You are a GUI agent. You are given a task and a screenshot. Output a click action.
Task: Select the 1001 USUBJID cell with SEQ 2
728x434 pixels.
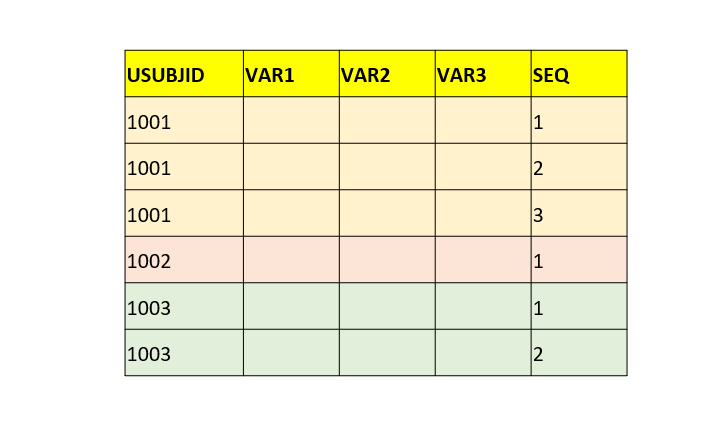click(184, 167)
